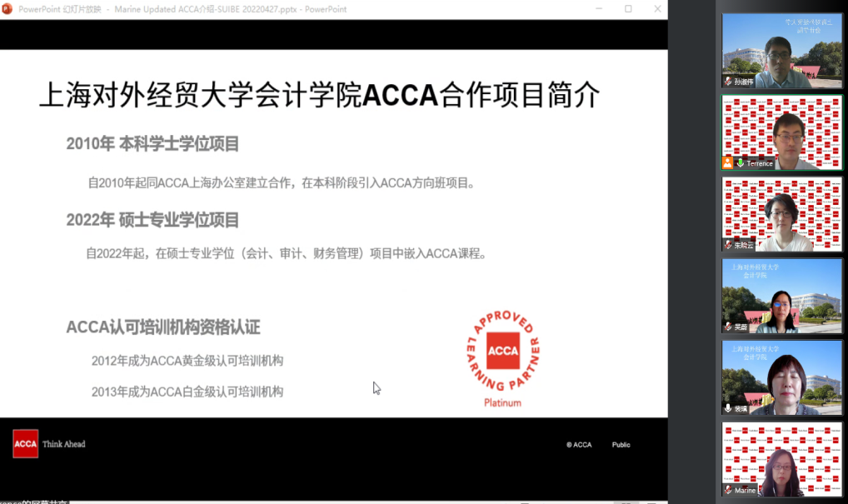The width and height of the screenshot is (848, 504).
Task: Click the © ACCA text in footer
Action: coord(579,445)
